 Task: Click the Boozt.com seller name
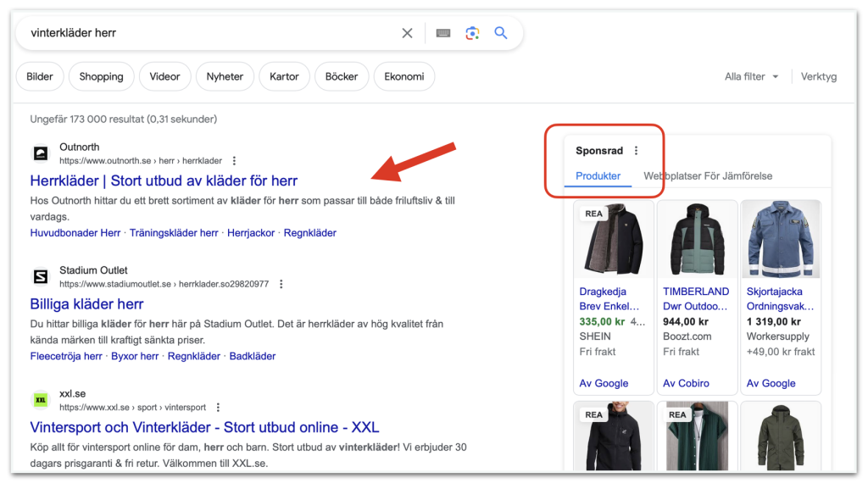[687, 336]
